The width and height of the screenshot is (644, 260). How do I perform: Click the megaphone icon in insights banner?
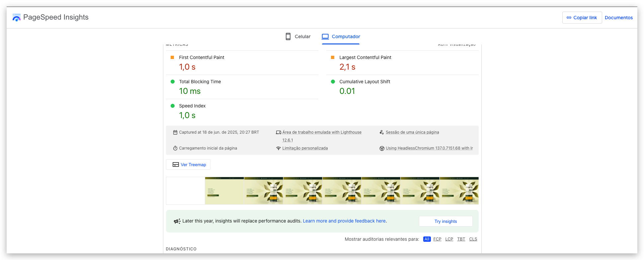pos(177,221)
